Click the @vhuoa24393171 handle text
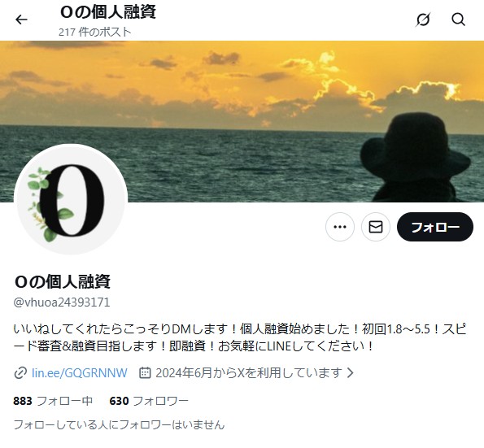 click(62, 302)
